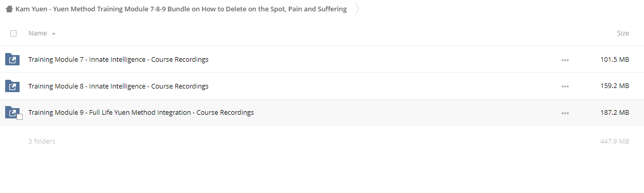Viewport: 644px width, 193px height.
Task: Open Training Module 8 - Innate Intelligence folder
Action: (118, 86)
